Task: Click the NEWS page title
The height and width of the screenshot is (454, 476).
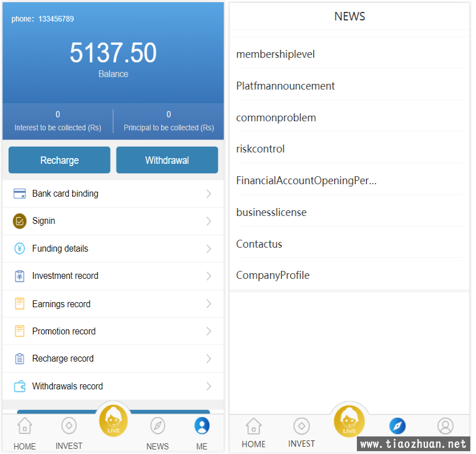Action: point(349,16)
